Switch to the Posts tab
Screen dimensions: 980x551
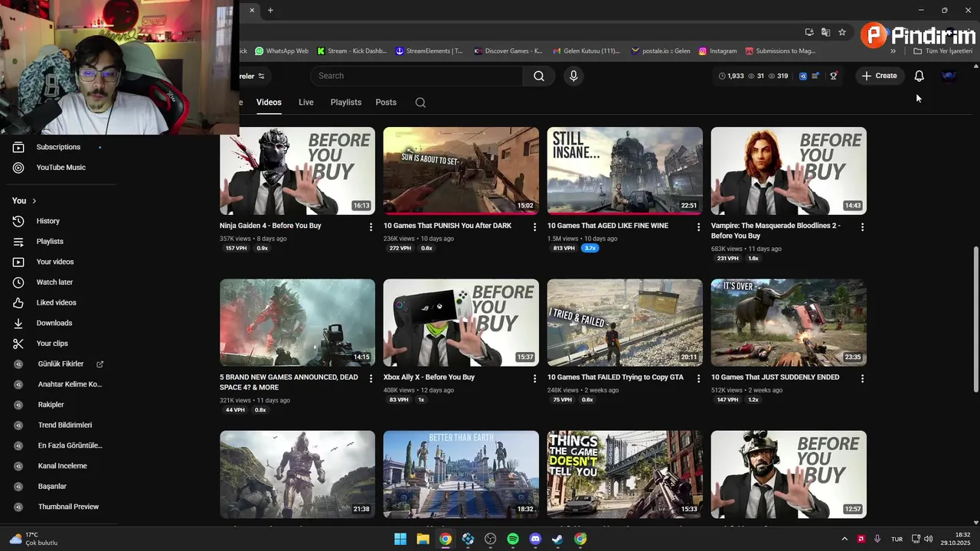pyautogui.click(x=386, y=103)
